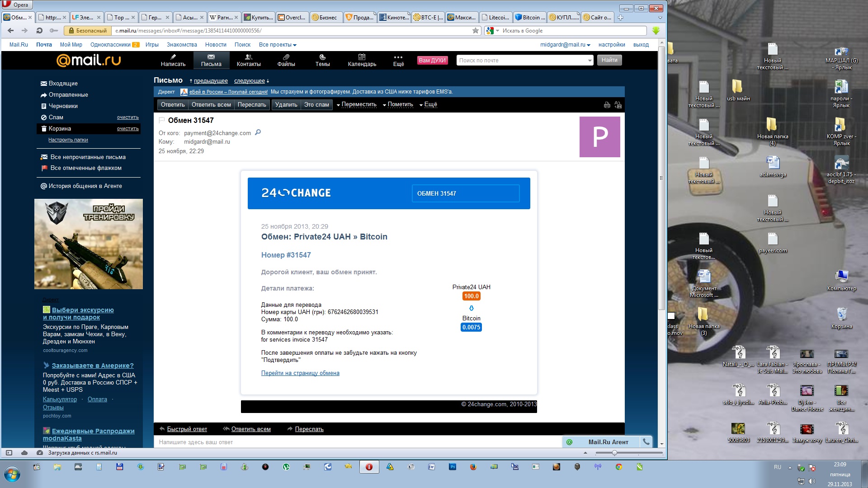Image resolution: width=868 pixels, height=488 pixels.
Task: Click Ответить button
Action: click(173, 104)
